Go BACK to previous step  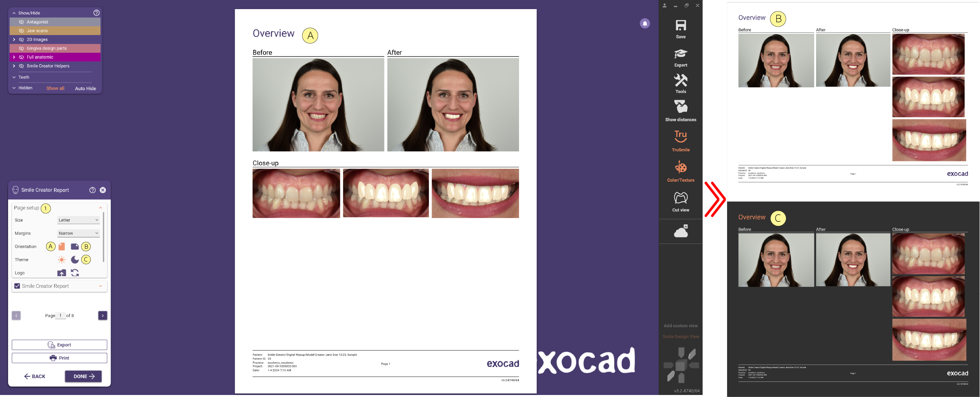click(35, 376)
